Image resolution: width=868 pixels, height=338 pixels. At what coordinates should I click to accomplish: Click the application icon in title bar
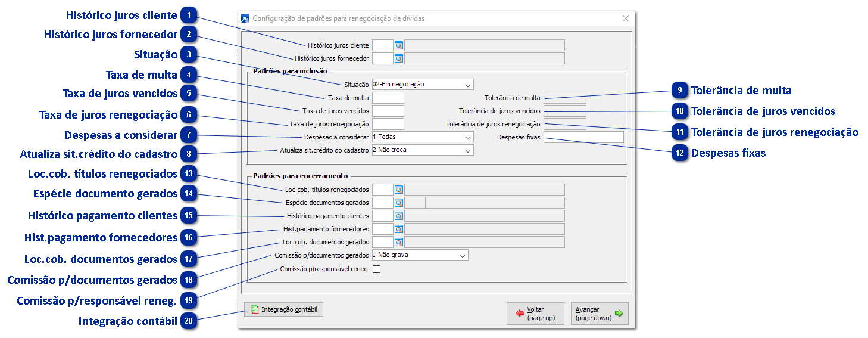[245, 18]
